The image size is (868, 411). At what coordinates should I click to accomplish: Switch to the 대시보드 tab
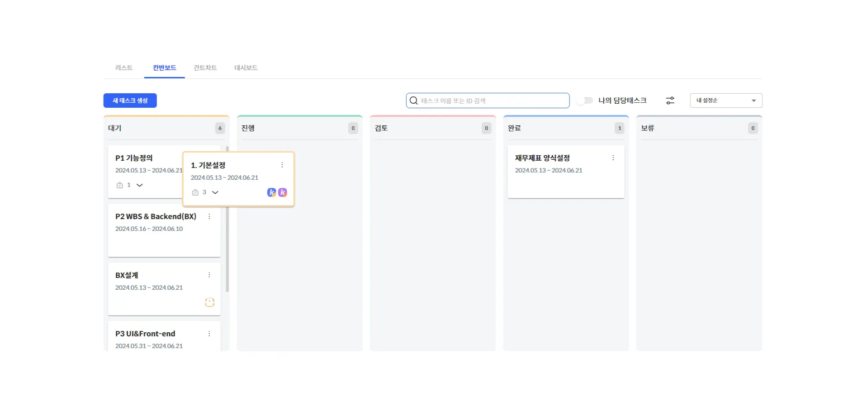[x=246, y=67]
